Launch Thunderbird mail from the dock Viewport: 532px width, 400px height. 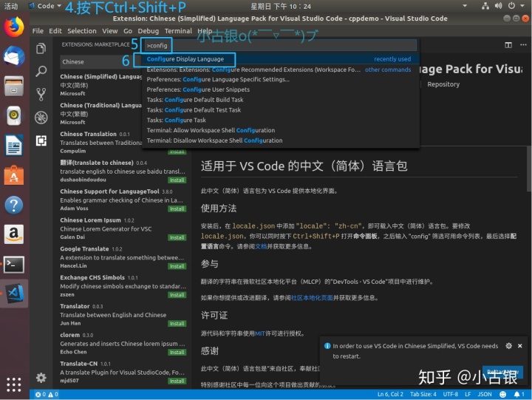pos(14,56)
